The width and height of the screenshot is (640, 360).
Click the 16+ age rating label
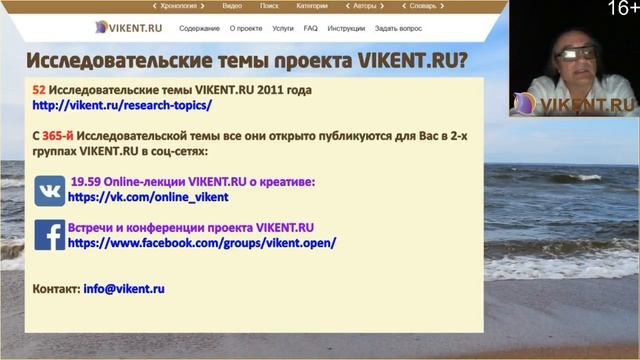(x=623, y=8)
